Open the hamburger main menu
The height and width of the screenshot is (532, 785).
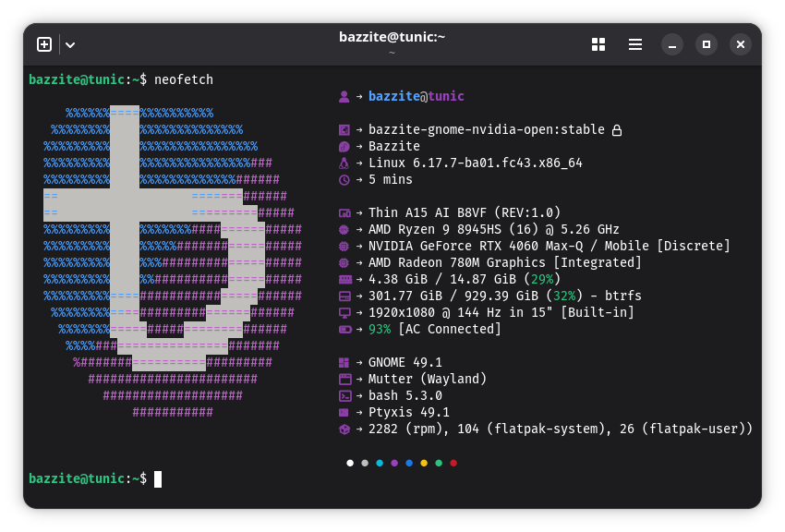(635, 44)
